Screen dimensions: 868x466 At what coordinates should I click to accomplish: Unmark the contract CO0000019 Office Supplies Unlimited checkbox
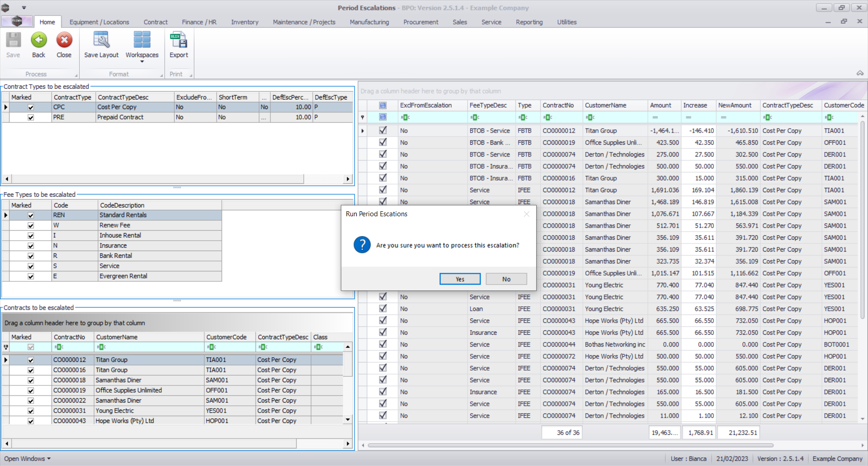(31, 390)
